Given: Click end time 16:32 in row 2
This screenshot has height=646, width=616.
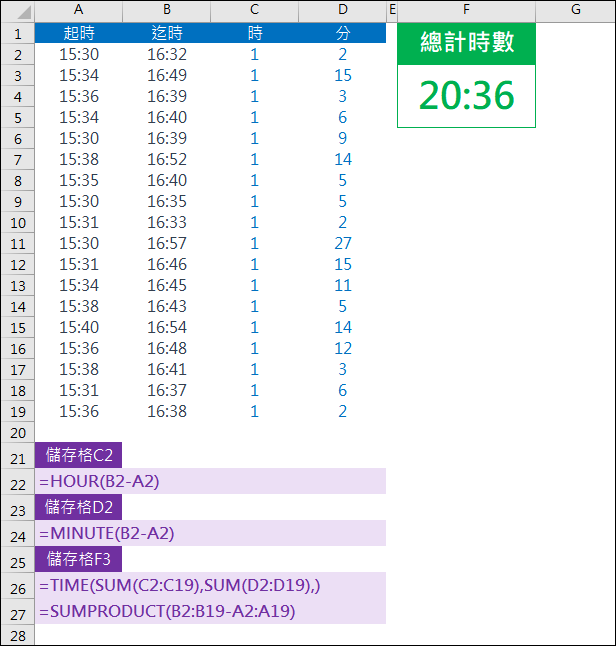Looking at the screenshot, I should 166,54.
